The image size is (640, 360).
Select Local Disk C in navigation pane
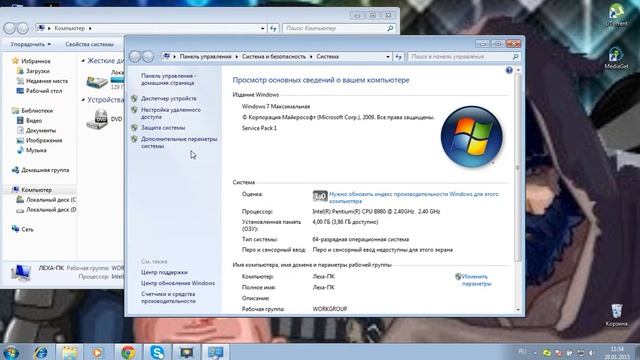point(46,200)
